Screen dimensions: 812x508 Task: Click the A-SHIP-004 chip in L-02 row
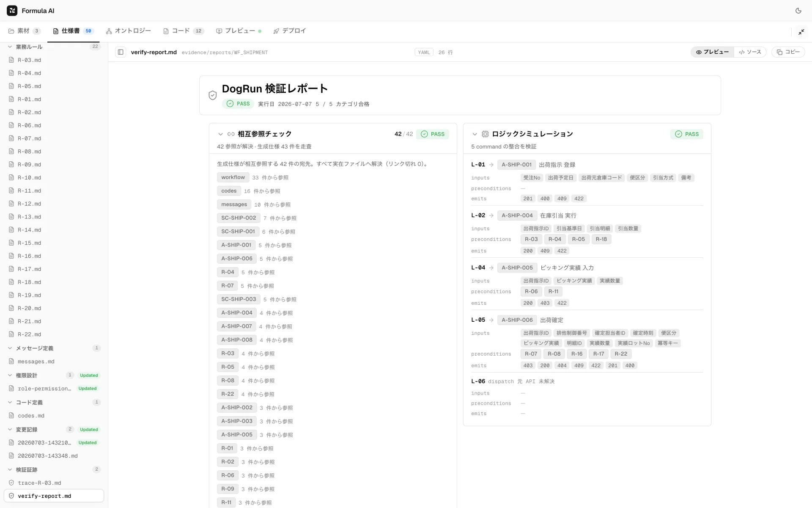pyautogui.click(x=517, y=215)
